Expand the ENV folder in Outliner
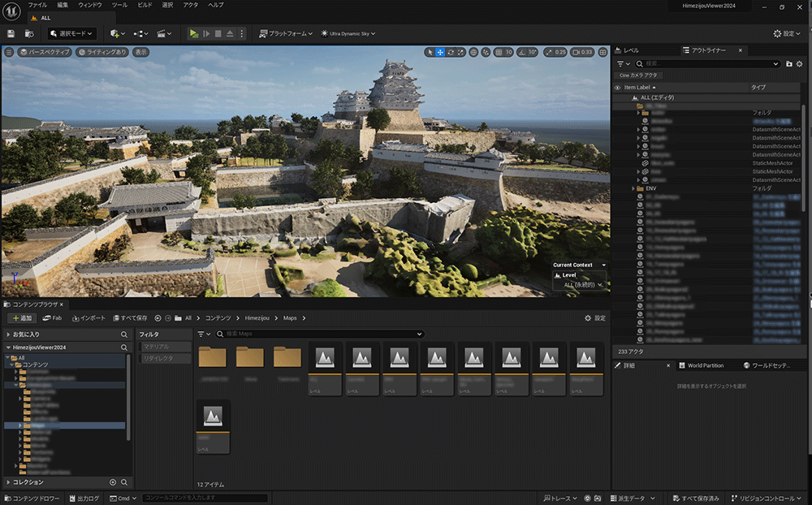 point(634,188)
